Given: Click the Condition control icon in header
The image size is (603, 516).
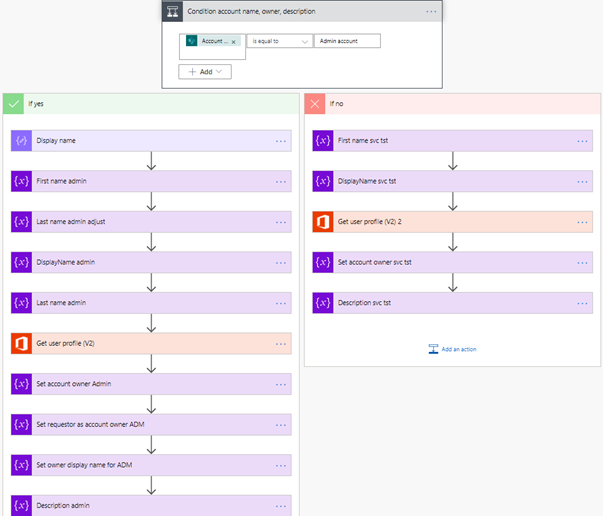Looking at the screenshot, I should coord(172,12).
